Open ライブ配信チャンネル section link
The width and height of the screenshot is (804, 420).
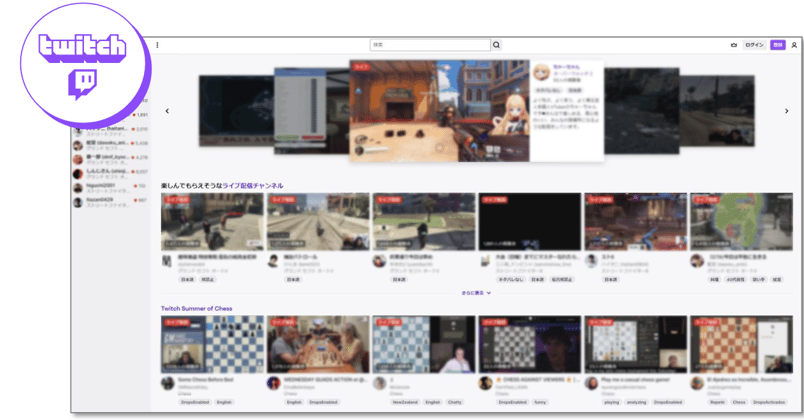point(253,186)
